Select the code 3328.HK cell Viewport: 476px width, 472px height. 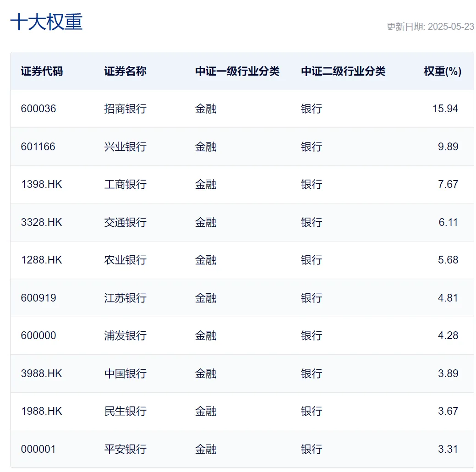pyautogui.click(x=42, y=222)
